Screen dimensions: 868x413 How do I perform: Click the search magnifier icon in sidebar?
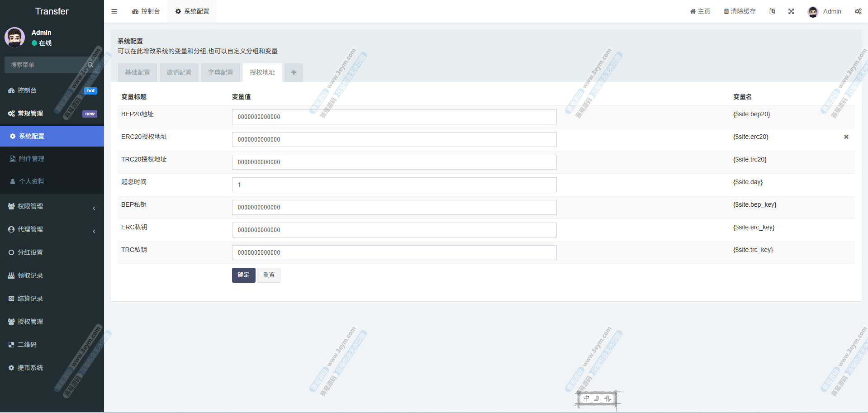[91, 65]
